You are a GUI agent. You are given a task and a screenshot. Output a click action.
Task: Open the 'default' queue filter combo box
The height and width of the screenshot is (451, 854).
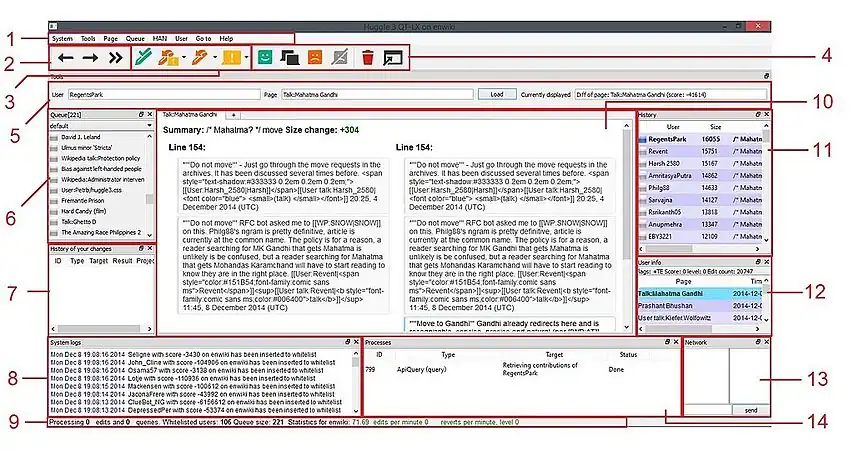pyautogui.click(x=101, y=126)
